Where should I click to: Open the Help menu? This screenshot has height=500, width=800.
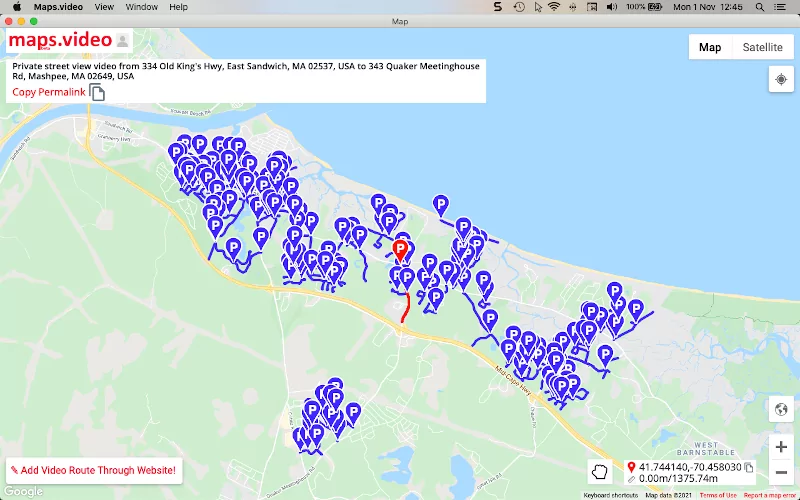(x=179, y=7)
